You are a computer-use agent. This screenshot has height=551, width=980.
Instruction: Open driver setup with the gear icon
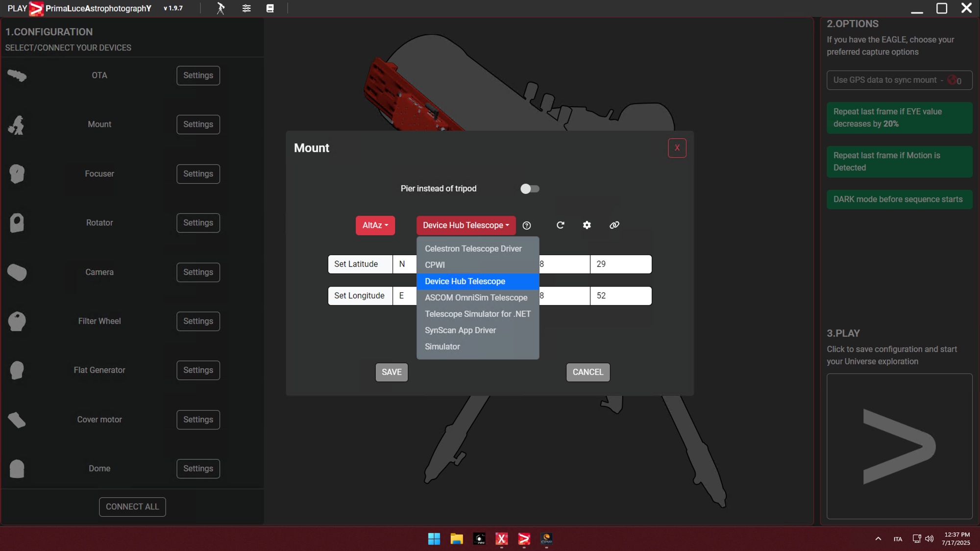point(587,225)
